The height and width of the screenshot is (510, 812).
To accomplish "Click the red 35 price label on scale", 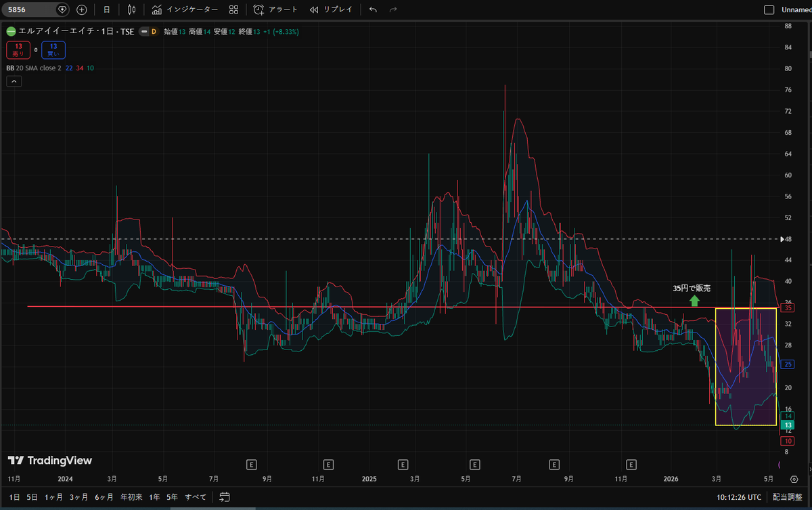I will tap(788, 307).
